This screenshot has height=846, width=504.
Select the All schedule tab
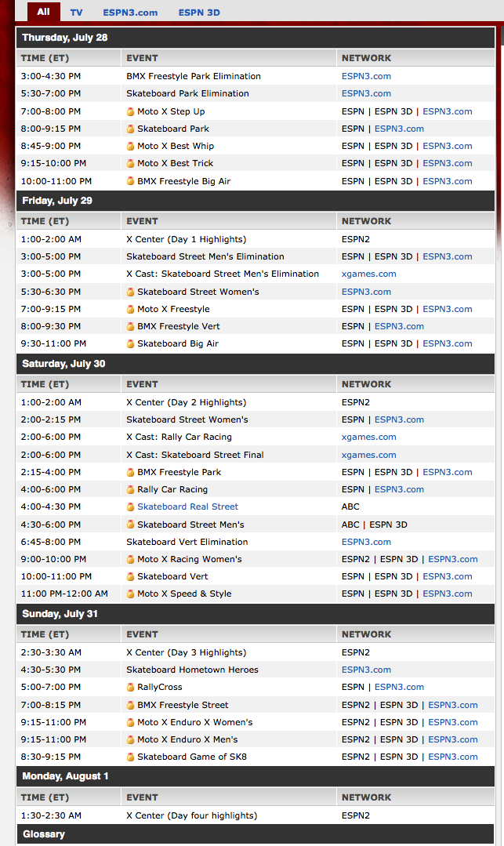click(43, 12)
